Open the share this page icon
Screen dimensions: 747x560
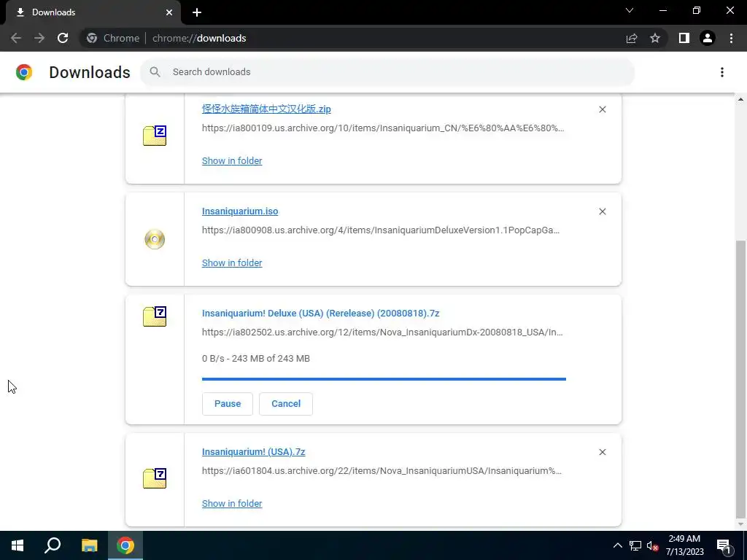click(x=632, y=38)
